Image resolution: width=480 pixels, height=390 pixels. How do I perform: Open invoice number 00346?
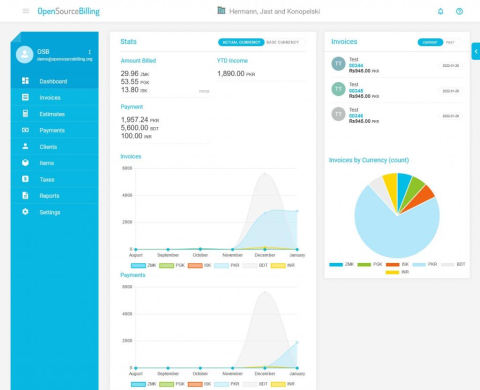pyautogui.click(x=356, y=116)
